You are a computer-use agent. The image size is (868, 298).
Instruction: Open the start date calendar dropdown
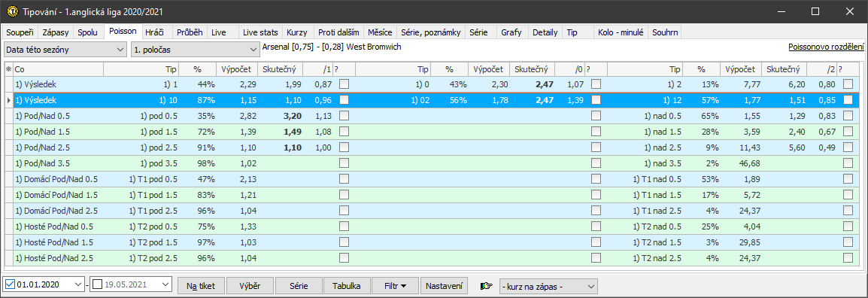click(x=78, y=284)
